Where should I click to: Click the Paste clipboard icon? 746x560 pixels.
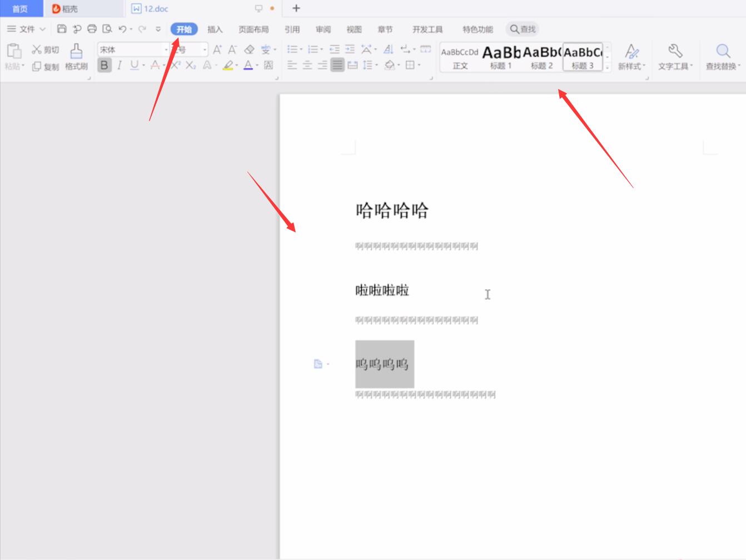[14, 51]
